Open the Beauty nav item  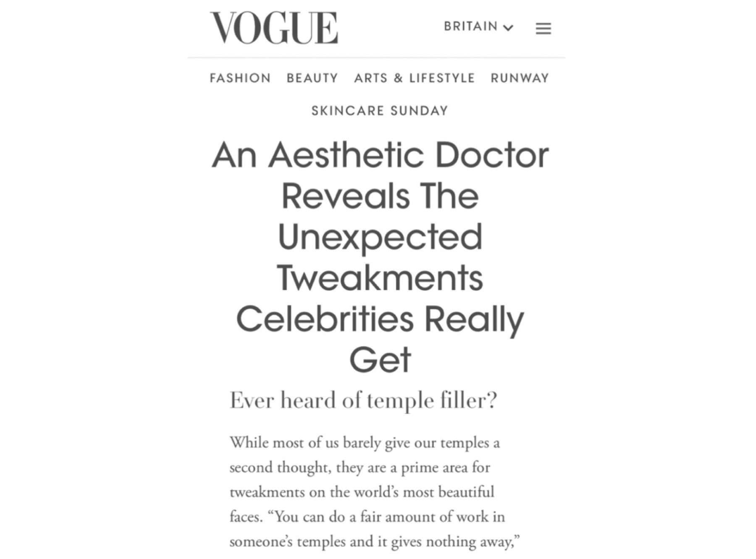click(312, 78)
